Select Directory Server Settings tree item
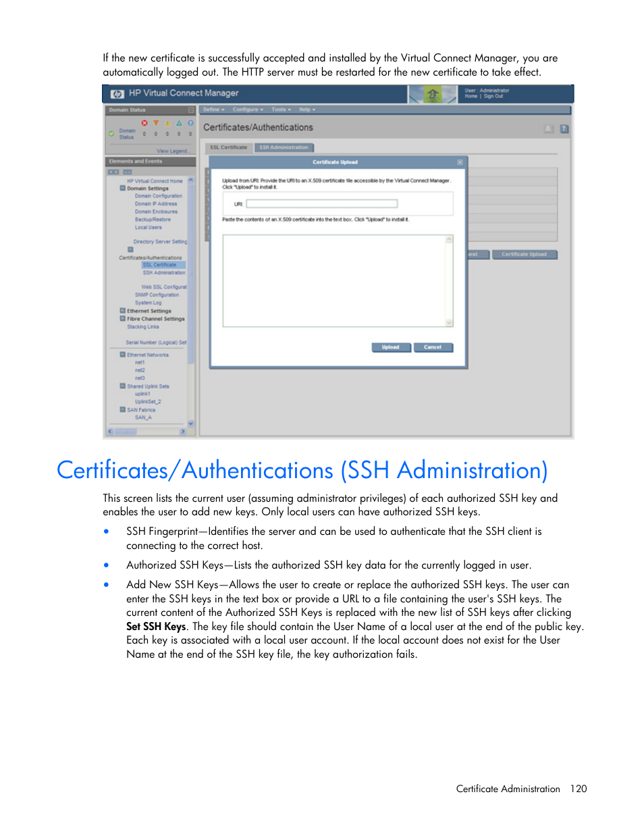644x834 pixels. point(160,241)
